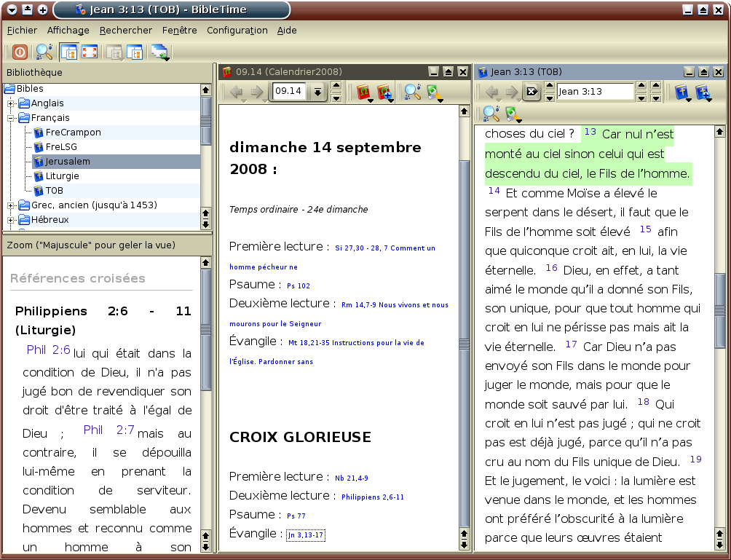Expand the Grec, ancien folder

point(10,205)
